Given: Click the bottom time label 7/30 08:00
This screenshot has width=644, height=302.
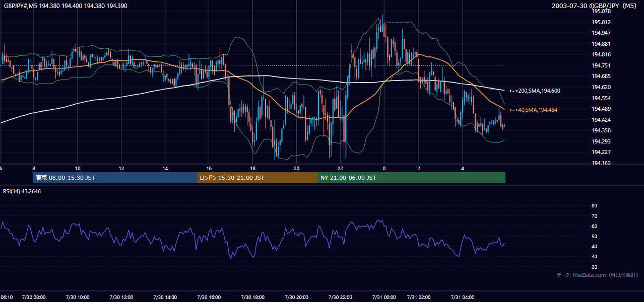Looking at the screenshot, I should click(34, 297).
